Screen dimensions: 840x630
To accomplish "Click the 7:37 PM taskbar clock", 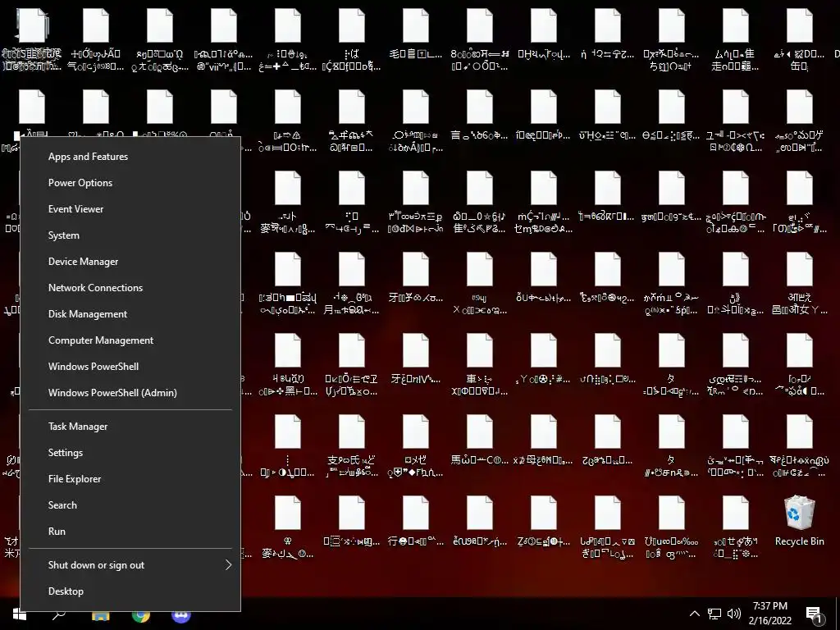I will click(x=769, y=614).
